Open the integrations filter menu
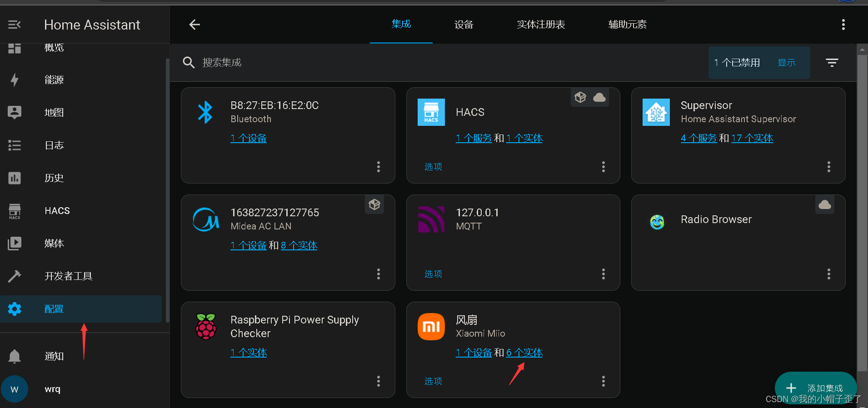This screenshot has width=868, height=408. 832,63
